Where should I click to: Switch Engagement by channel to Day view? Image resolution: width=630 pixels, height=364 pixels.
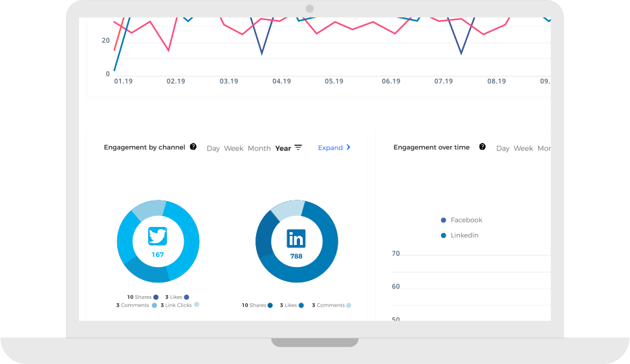213,148
